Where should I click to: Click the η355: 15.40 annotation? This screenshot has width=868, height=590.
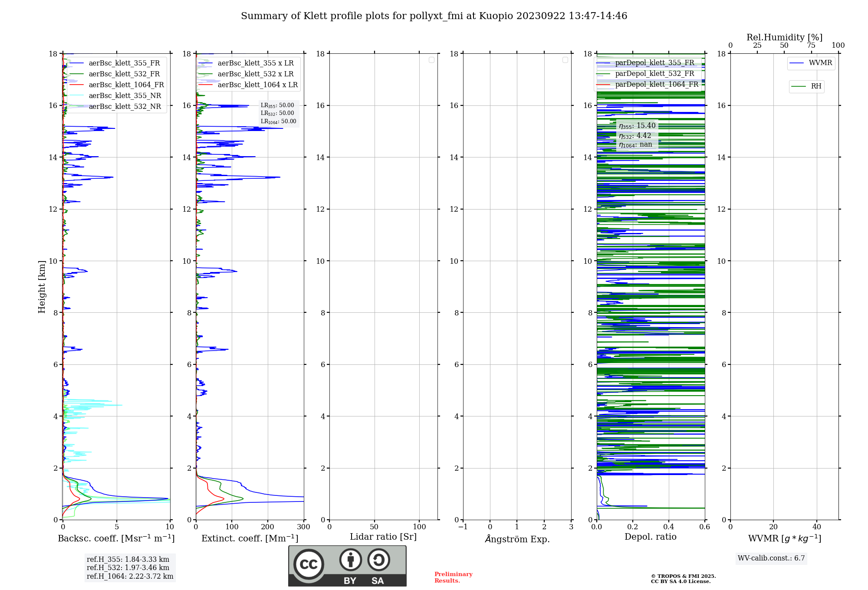637,126
